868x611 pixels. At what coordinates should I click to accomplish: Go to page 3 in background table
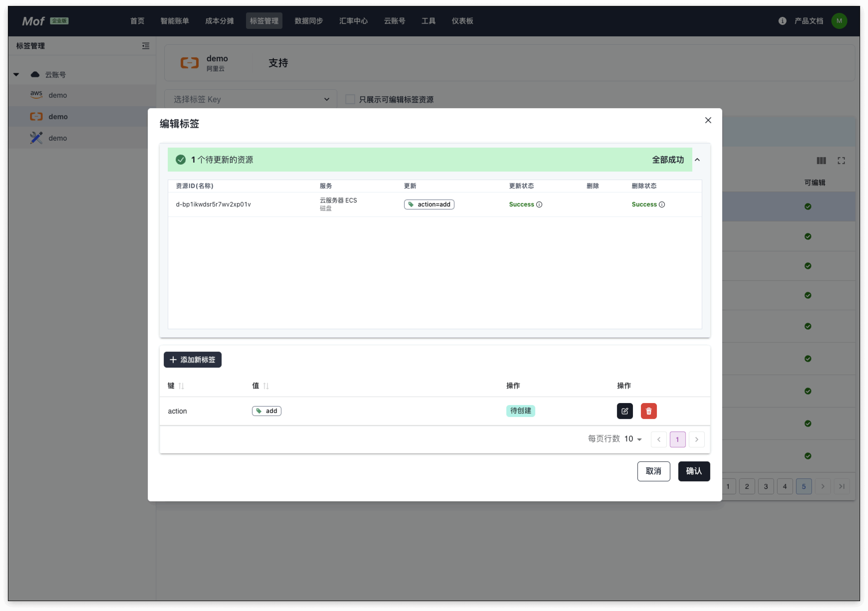coord(766,486)
